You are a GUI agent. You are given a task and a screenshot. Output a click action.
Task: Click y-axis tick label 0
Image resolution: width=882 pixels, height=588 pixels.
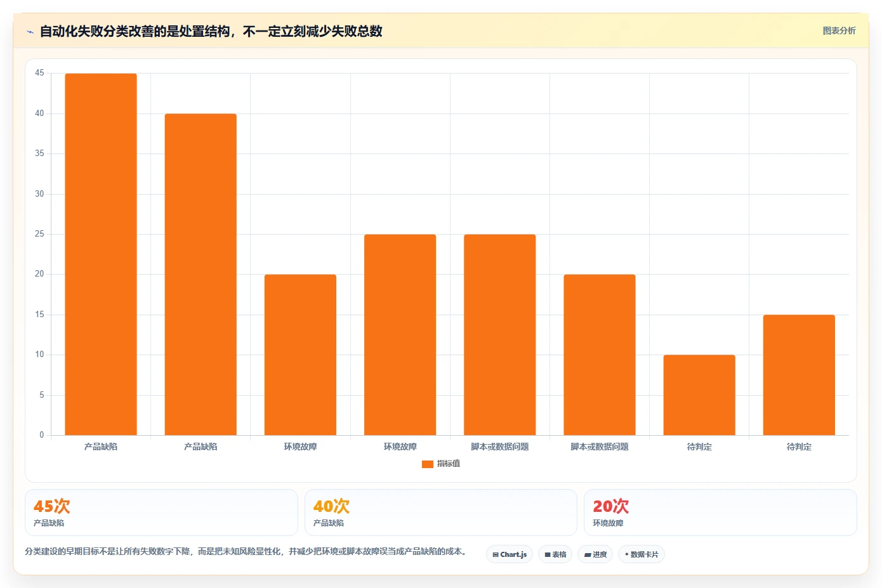coord(42,434)
